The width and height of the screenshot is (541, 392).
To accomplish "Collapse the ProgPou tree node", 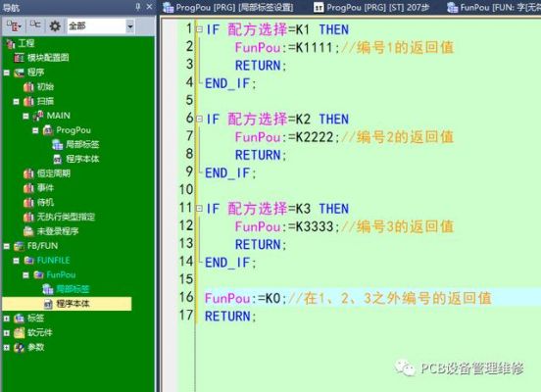I will 35,130.
